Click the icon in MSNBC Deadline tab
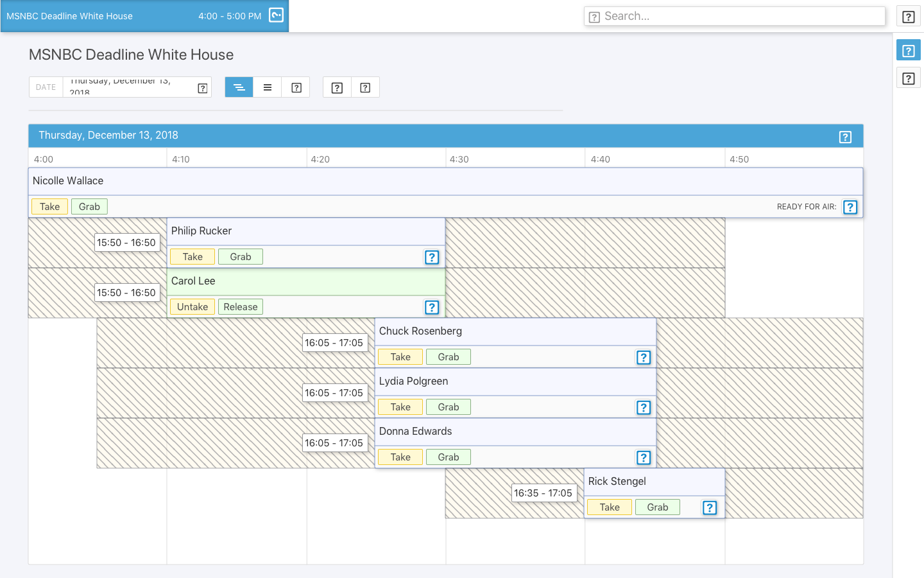 click(276, 15)
